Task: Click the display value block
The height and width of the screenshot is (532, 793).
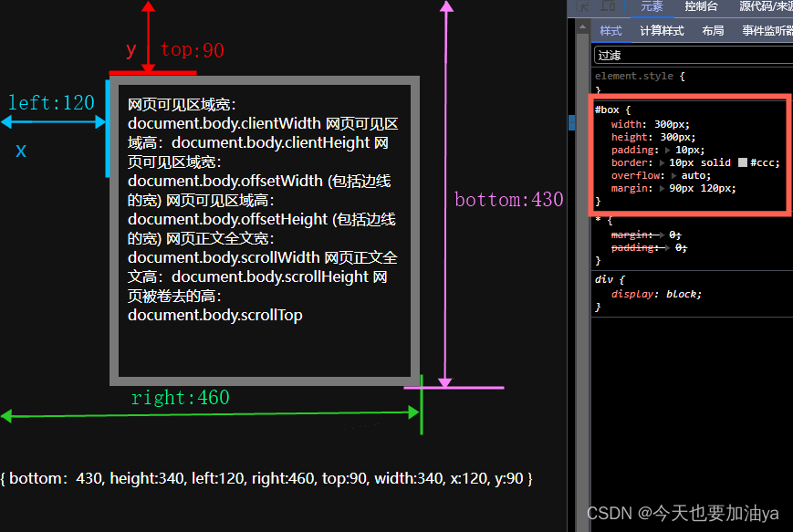Action: click(681, 294)
